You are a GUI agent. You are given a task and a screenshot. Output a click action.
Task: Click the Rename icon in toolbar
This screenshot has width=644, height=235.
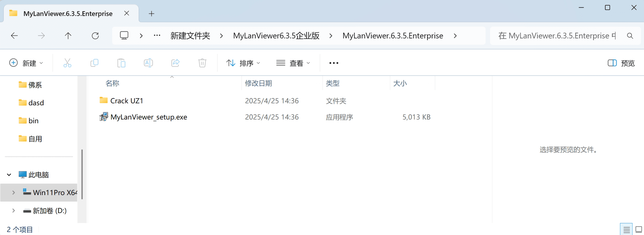pyautogui.click(x=148, y=63)
